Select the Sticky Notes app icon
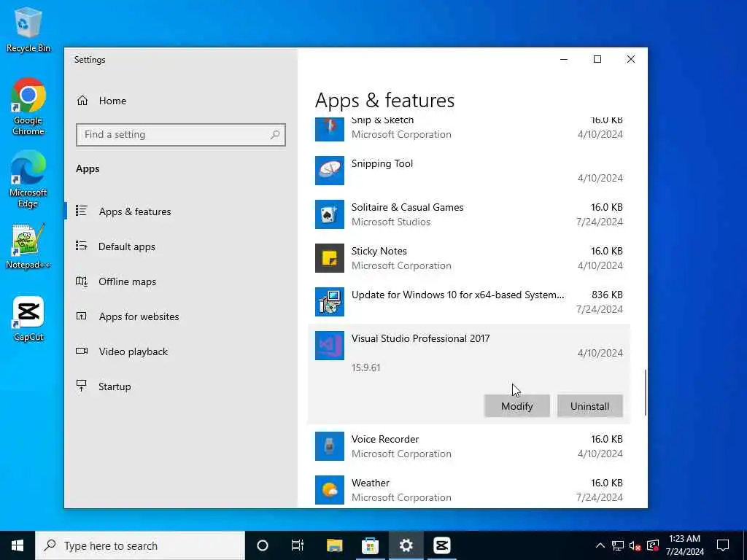 click(329, 258)
